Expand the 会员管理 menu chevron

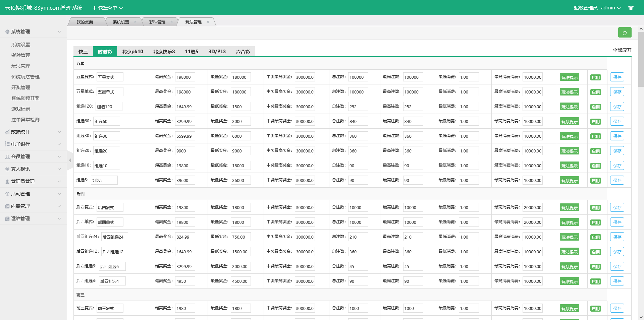[59, 156]
